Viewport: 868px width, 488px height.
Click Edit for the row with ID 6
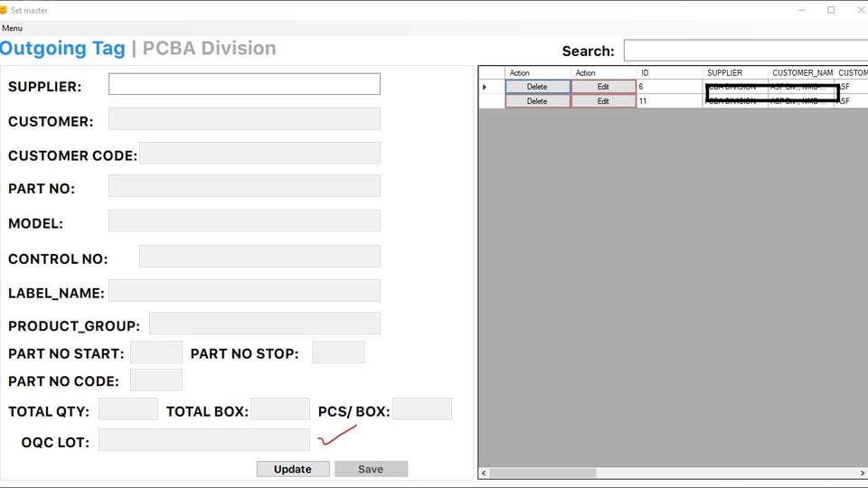coord(603,87)
